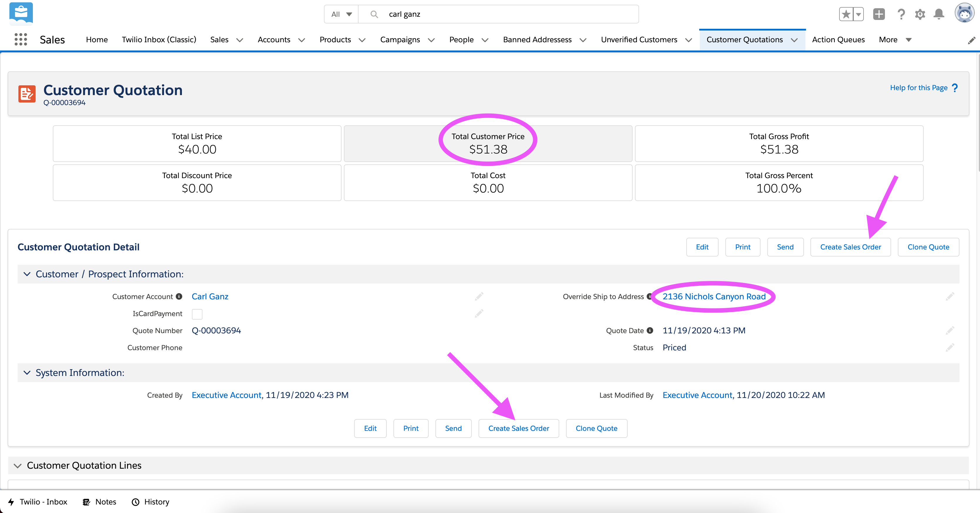The width and height of the screenshot is (980, 513).
Task: Expand the Accounts tab dropdown chevron
Action: [x=302, y=40]
